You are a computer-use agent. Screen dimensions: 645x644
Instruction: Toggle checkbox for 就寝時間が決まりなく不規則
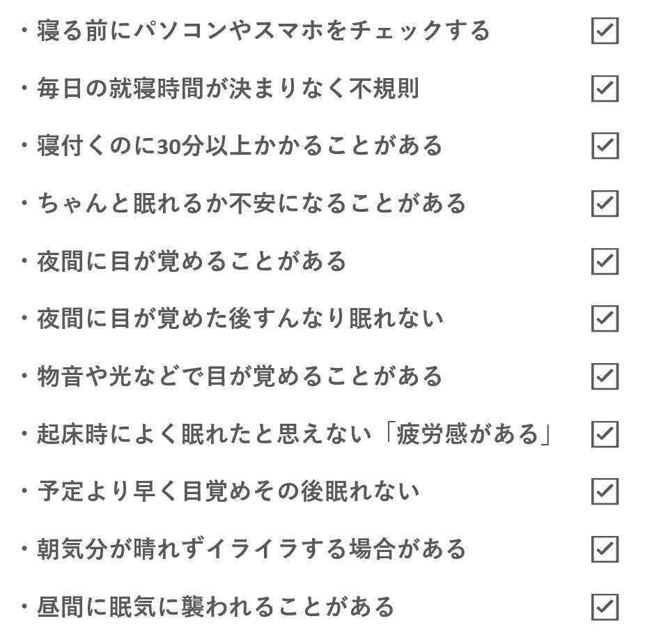605,89
